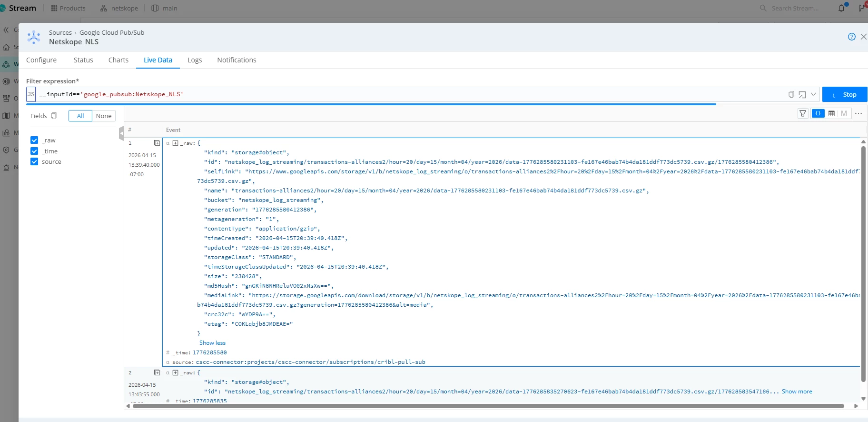868x422 pixels.
Task: Uncheck the source field checkbox
Action: (34, 161)
